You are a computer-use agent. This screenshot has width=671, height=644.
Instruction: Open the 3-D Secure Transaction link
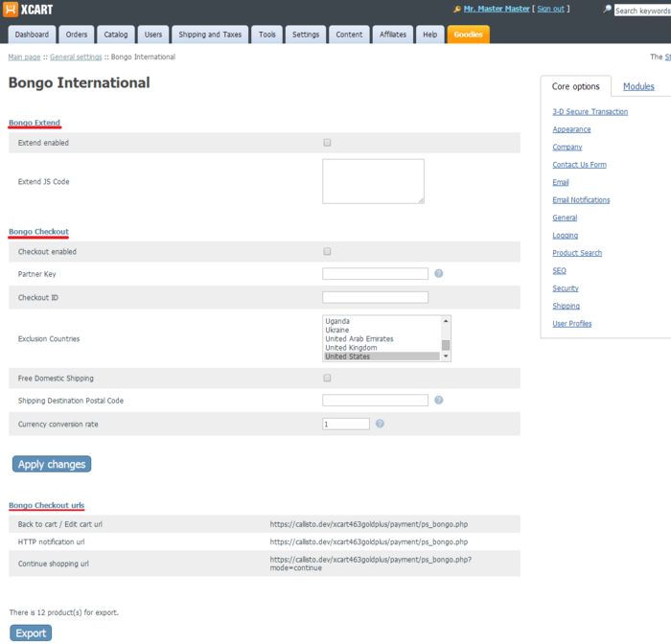(x=590, y=112)
